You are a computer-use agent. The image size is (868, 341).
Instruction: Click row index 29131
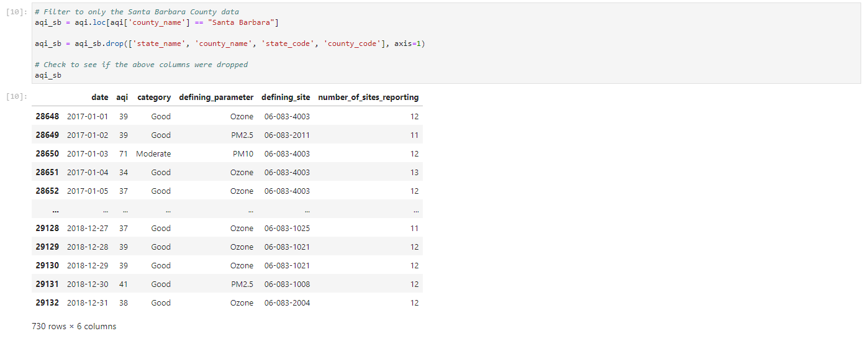tap(47, 284)
